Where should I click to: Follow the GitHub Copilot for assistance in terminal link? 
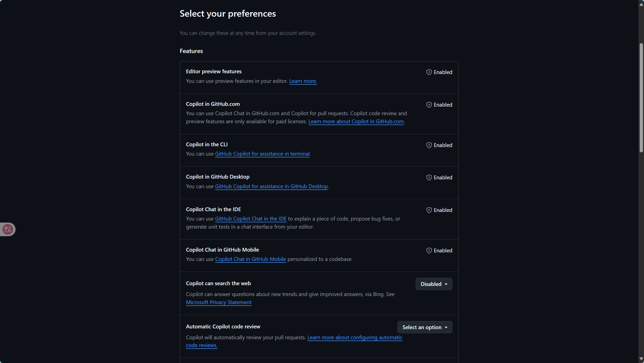coord(262,154)
